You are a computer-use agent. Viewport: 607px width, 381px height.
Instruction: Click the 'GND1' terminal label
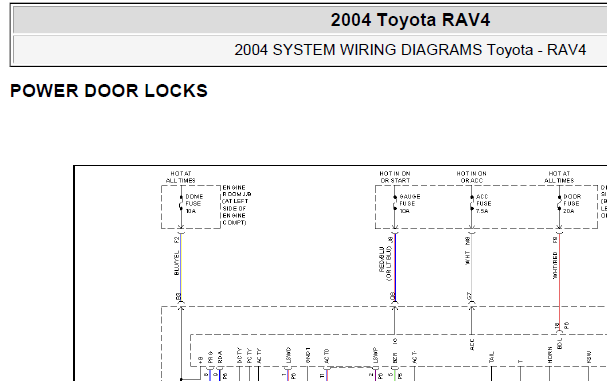pyautogui.click(x=308, y=355)
